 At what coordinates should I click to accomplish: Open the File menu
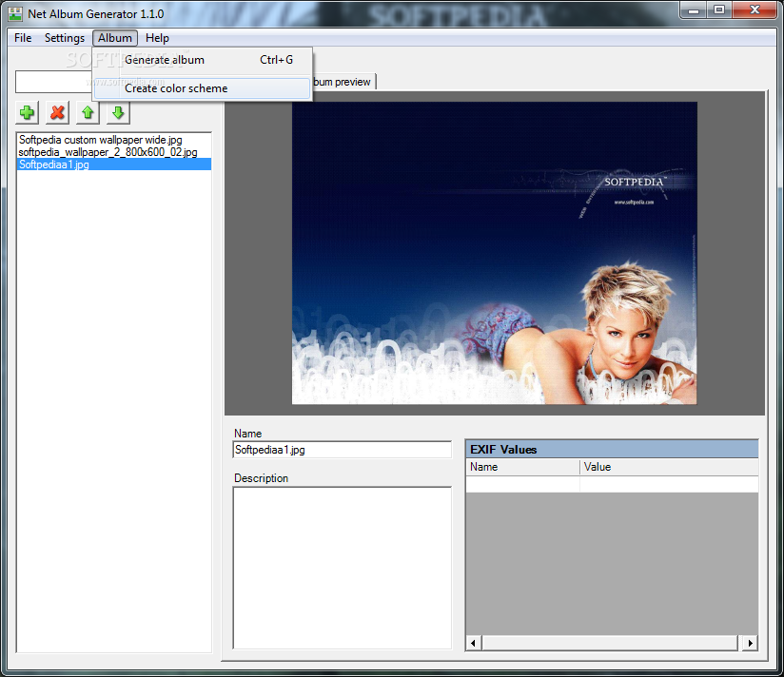coord(23,38)
